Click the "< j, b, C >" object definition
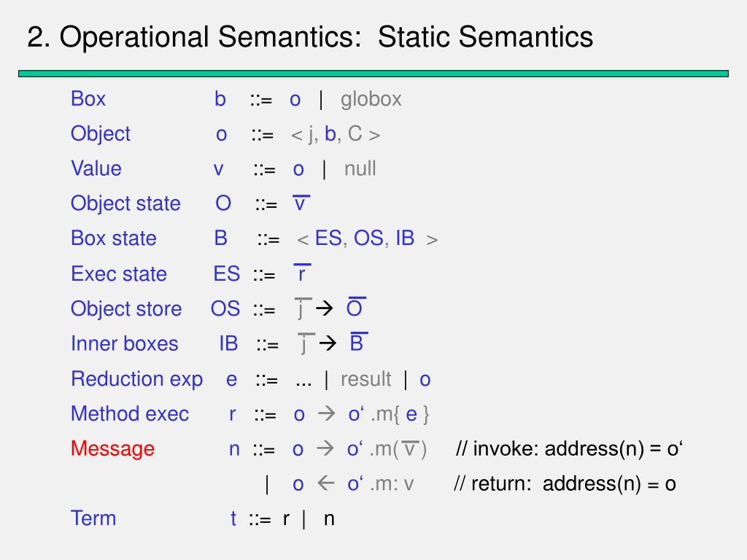Viewport: 747px width, 560px height. click(x=336, y=134)
